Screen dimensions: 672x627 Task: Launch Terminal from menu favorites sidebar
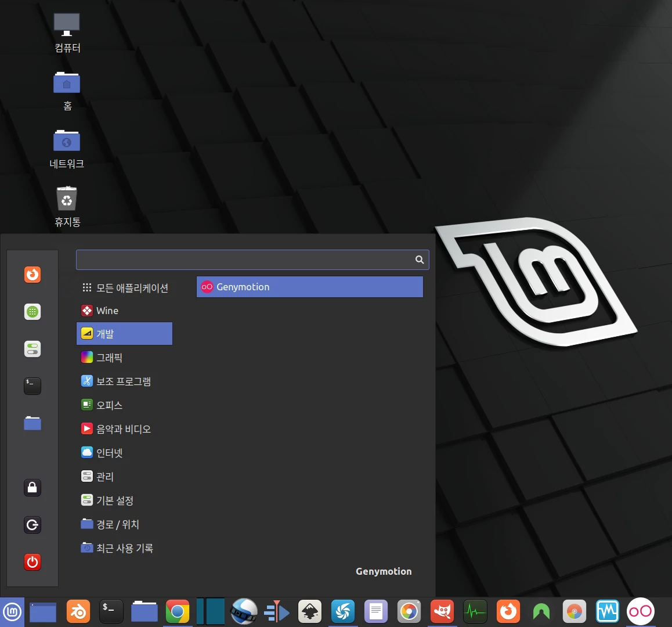[32, 386]
